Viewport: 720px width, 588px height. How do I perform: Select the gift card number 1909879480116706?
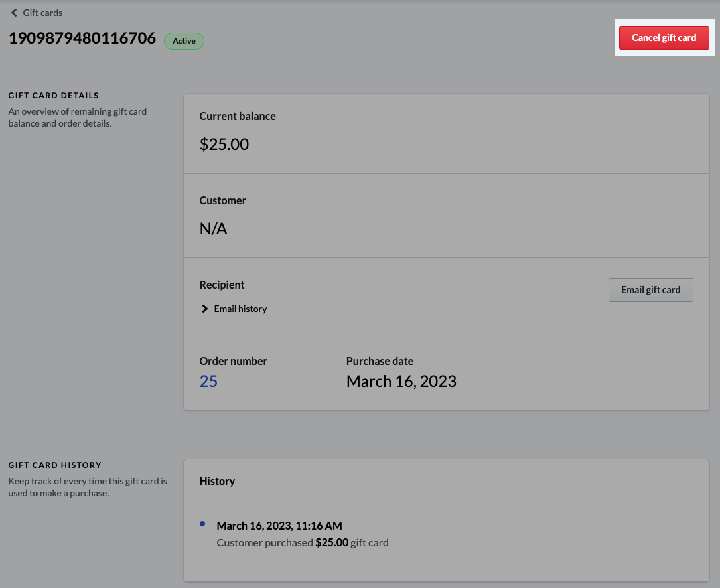(82, 39)
